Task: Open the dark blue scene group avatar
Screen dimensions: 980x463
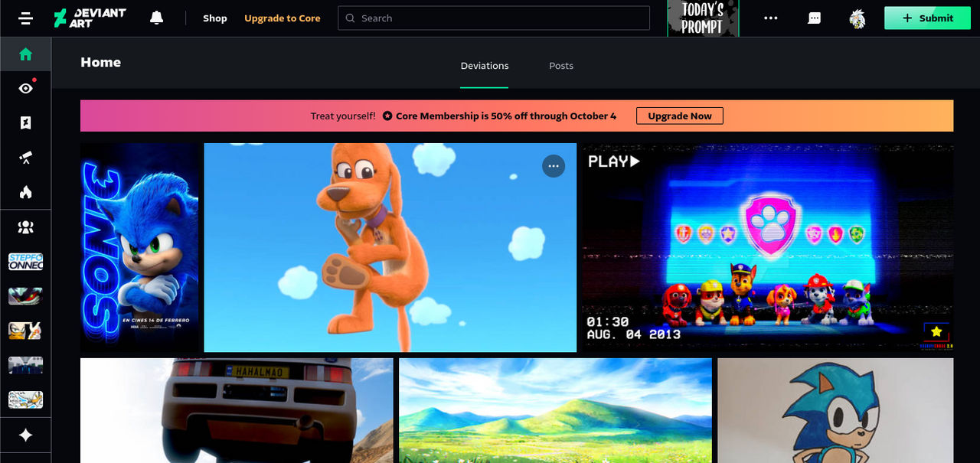Action: (x=25, y=365)
